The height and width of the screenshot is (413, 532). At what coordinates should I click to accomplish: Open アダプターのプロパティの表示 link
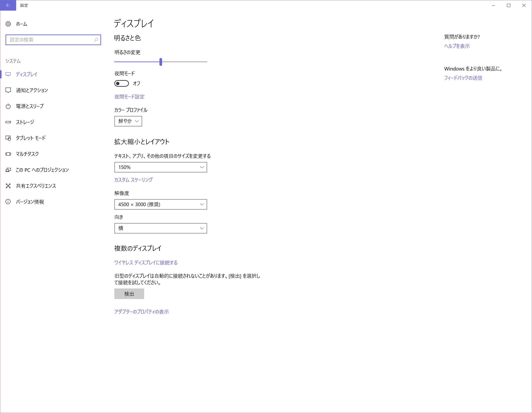(142, 312)
